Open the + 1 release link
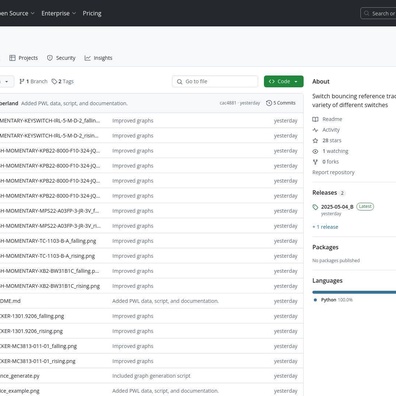This screenshot has width=396, height=396. pos(325,227)
